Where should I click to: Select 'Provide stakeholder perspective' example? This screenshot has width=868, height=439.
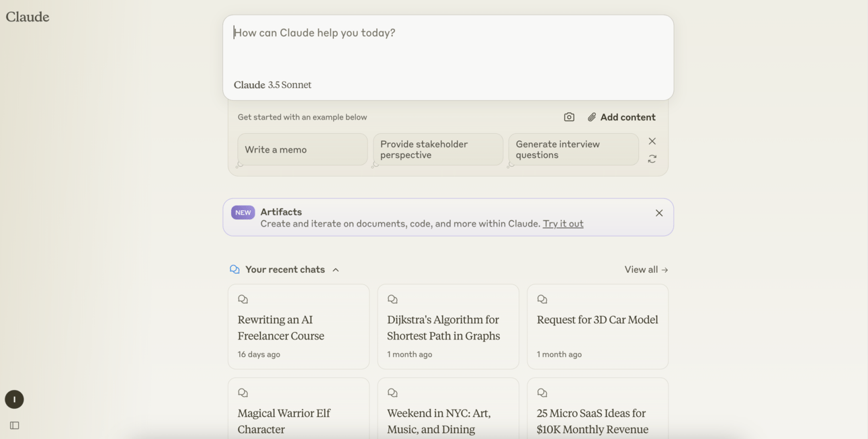438,149
